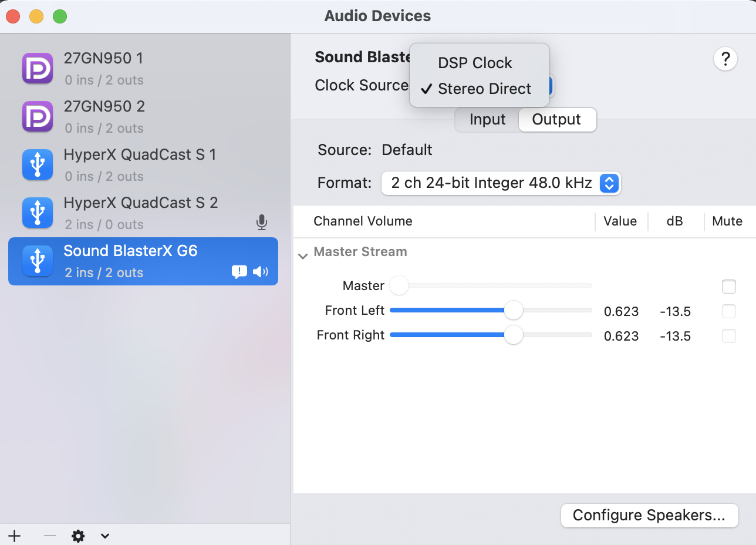The height and width of the screenshot is (545, 756).
Task: Click the microphone icon on HyperX QuadCast S 2
Action: [x=262, y=223]
